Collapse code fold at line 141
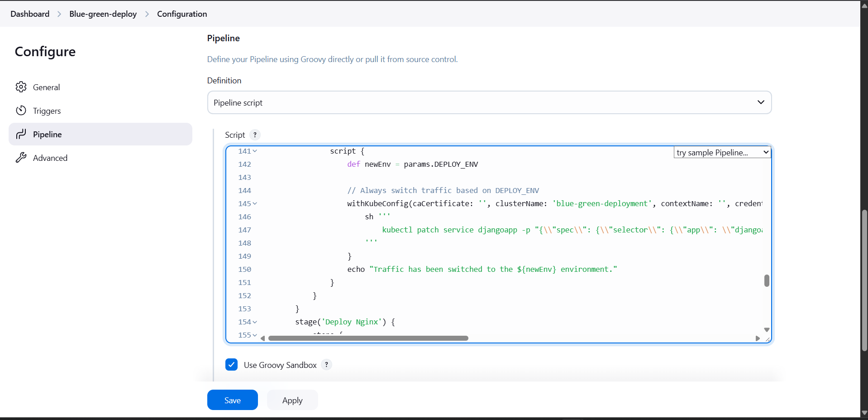This screenshot has height=420, width=868. pyautogui.click(x=255, y=151)
